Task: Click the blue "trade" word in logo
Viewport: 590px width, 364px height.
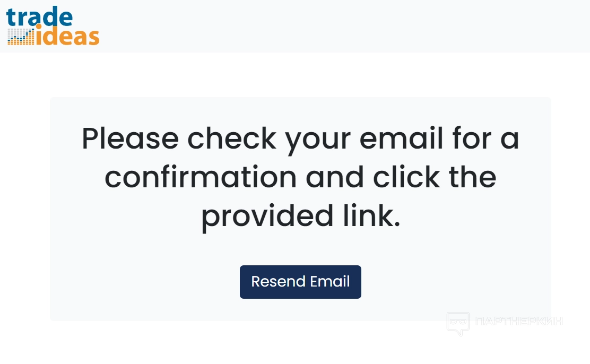Action: (39, 17)
